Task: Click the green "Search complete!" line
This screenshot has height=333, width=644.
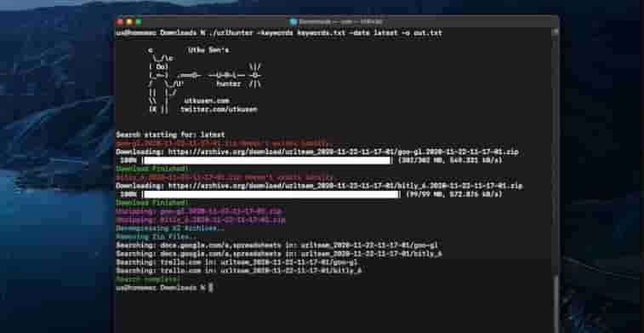Action: tap(148, 280)
